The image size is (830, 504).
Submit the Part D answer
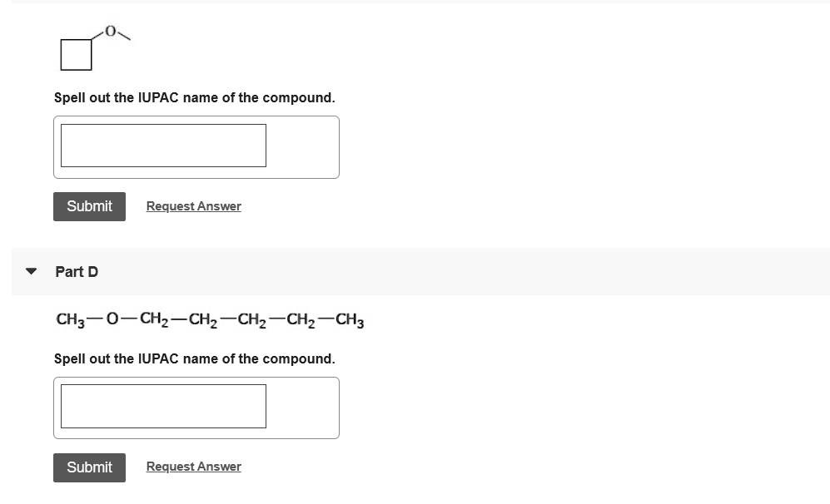point(89,467)
